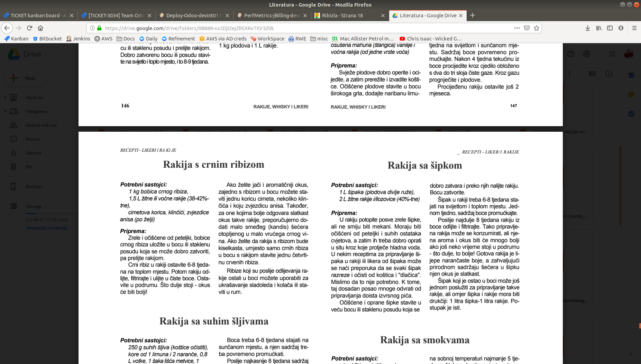Click the Rakija s crnim ribizom heading
This screenshot has height=364, width=641.
click(x=213, y=164)
